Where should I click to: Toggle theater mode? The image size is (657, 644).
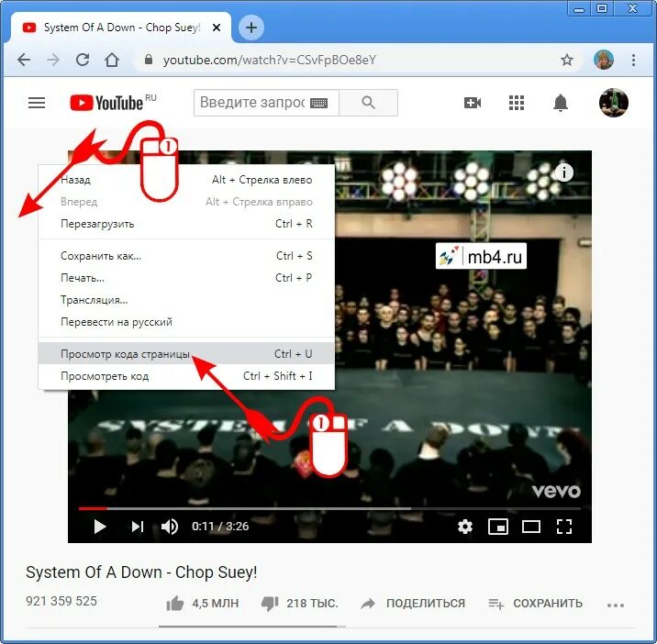pos(531,527)
